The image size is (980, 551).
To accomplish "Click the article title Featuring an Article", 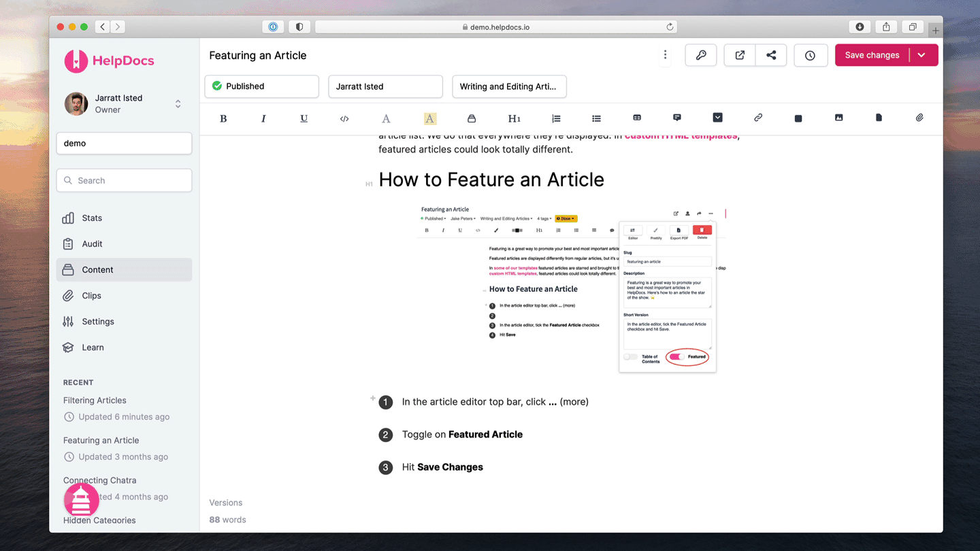I will (258, 55).
